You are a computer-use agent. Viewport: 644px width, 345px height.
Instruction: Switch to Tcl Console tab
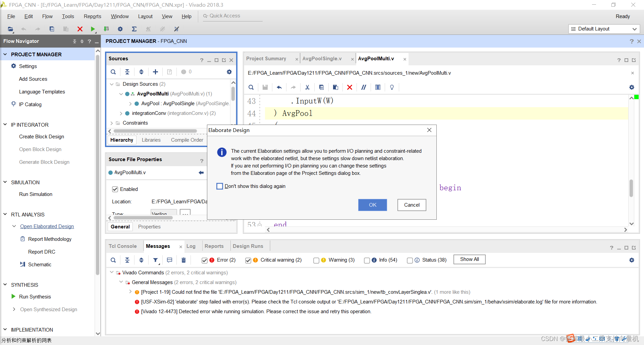(x=122, y=246)
